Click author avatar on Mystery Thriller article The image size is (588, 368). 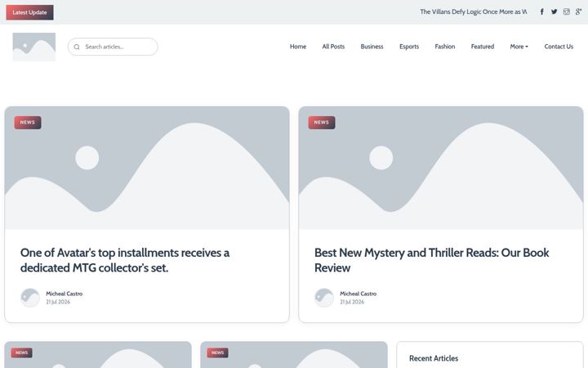(324, 298)
